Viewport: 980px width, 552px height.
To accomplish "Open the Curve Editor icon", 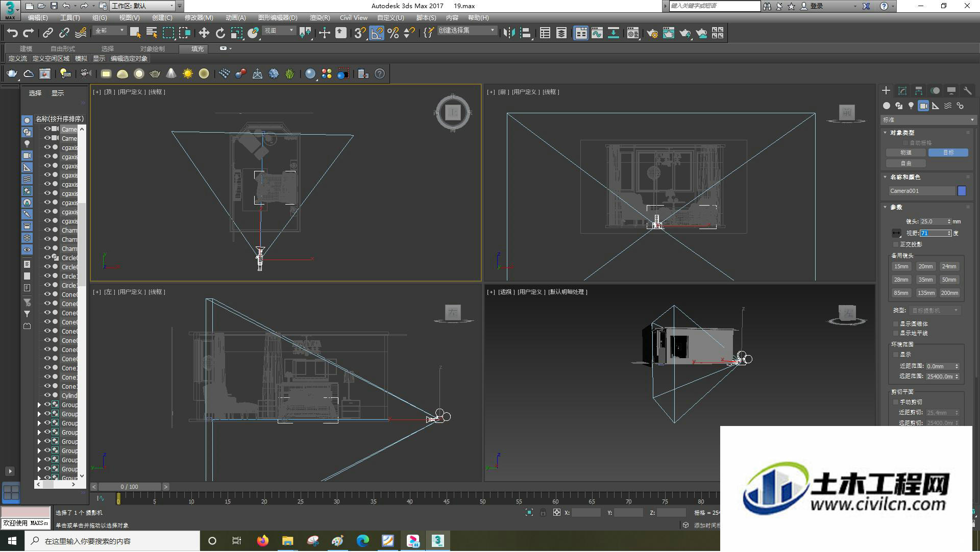I will 597,33.
